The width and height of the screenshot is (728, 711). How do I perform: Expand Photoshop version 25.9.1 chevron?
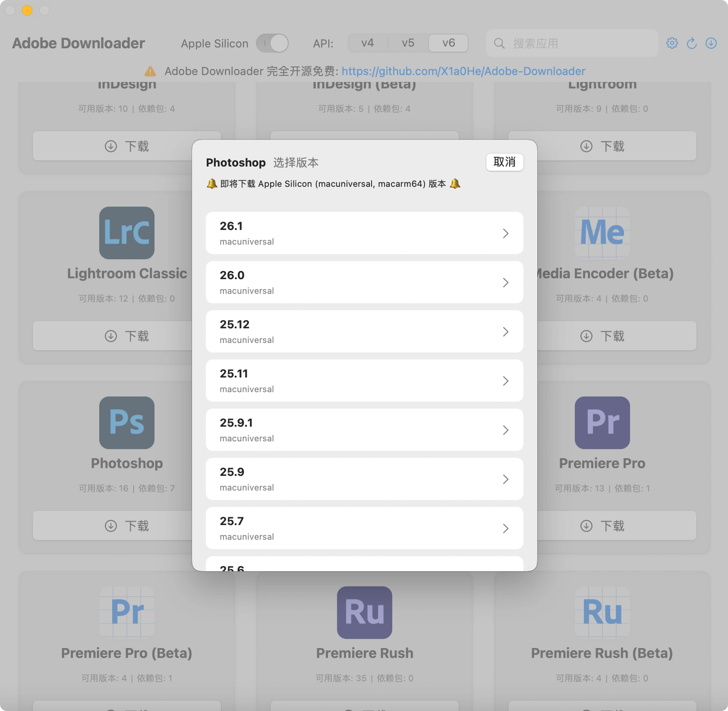506,430
